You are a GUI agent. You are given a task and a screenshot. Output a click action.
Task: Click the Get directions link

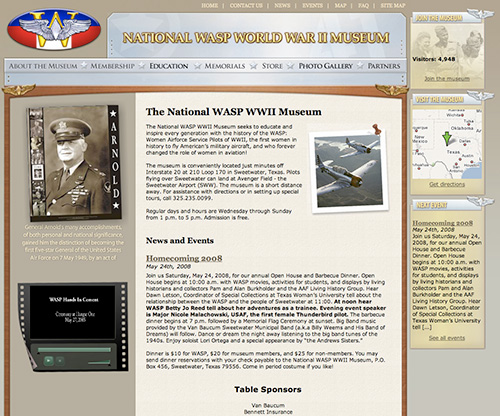pos(447,184)
